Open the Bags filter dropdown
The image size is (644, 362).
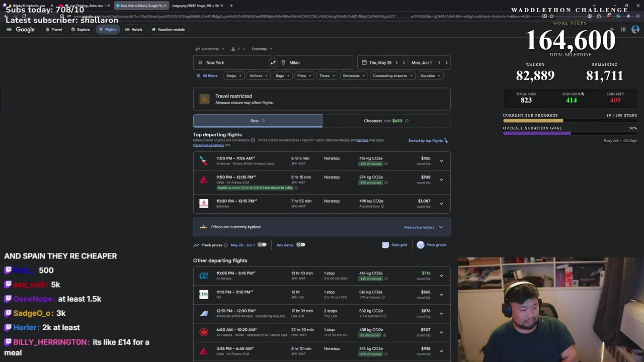coord(282,76)
